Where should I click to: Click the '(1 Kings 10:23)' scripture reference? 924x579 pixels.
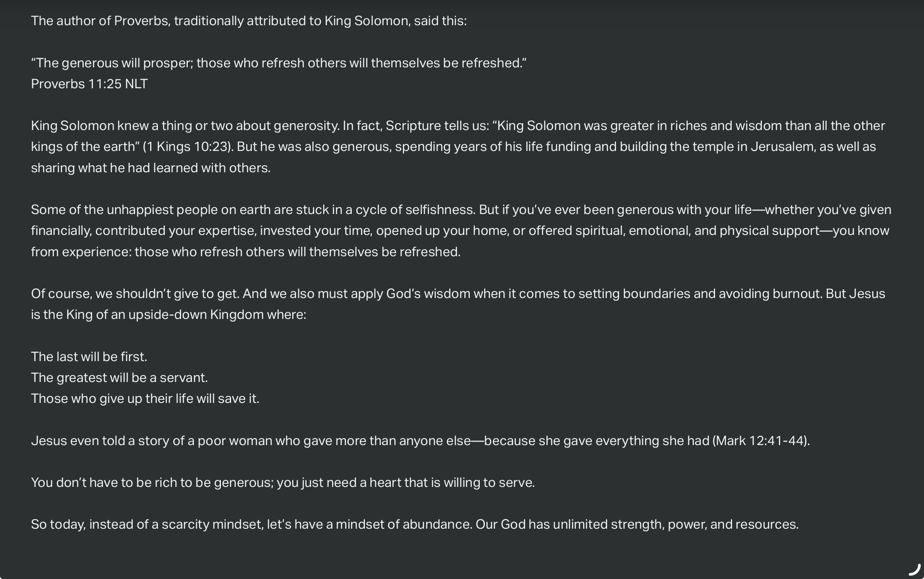188,147
